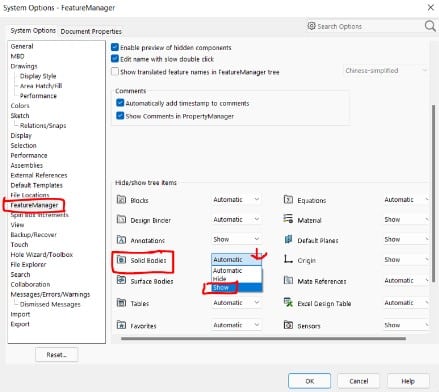Open the Favorites visibility dropdown
Image resolution: width=439 pixels, height=392 pixels.
click(236, 325)
